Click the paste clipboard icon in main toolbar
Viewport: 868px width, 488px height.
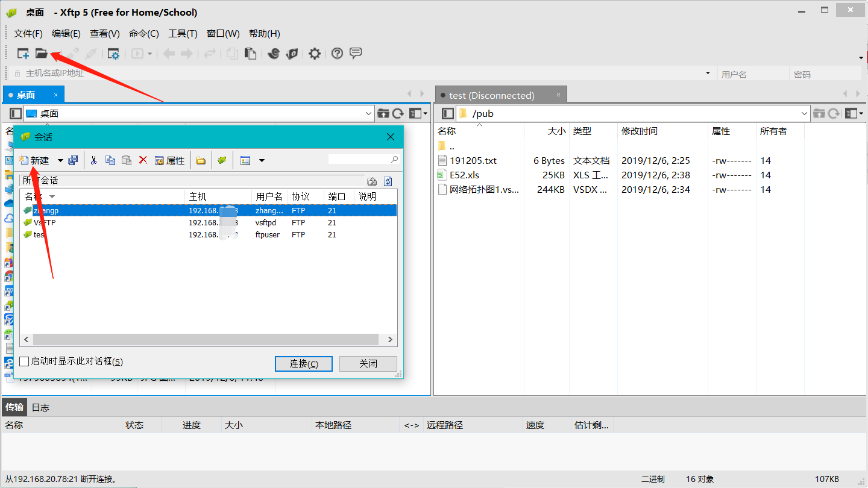[251, 54]
